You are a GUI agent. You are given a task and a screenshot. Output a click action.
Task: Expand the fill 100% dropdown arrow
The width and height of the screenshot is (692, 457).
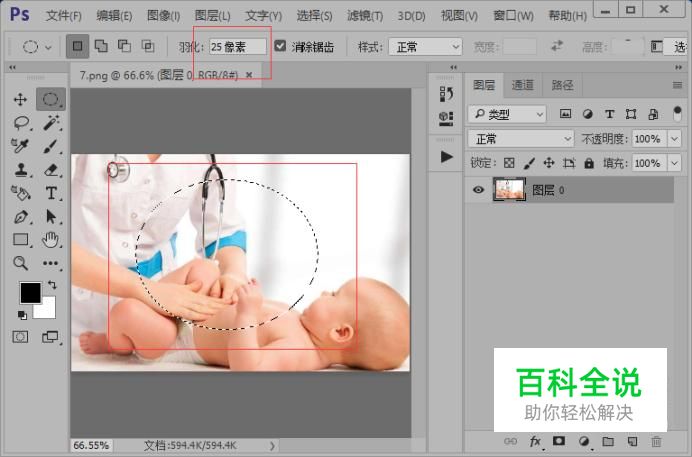point(674,163)
